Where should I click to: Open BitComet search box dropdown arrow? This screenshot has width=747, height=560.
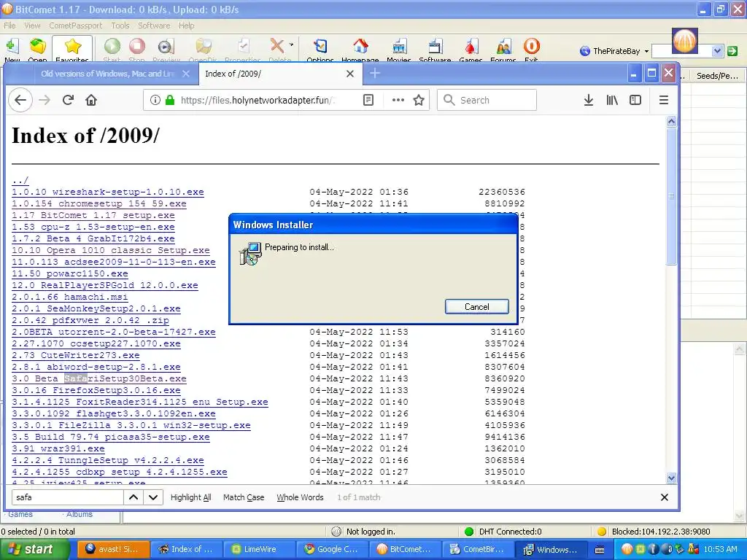(x=718, y=51)
